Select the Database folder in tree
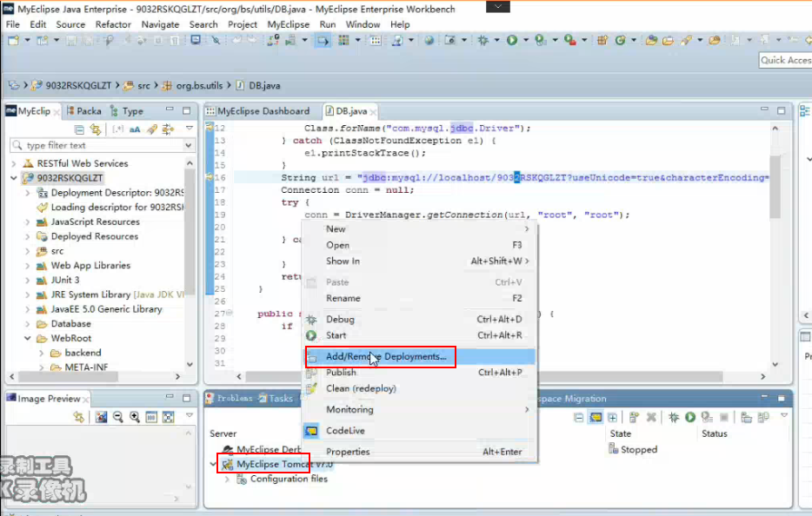Viewport: 812px width, 516px height. [71, 323]
